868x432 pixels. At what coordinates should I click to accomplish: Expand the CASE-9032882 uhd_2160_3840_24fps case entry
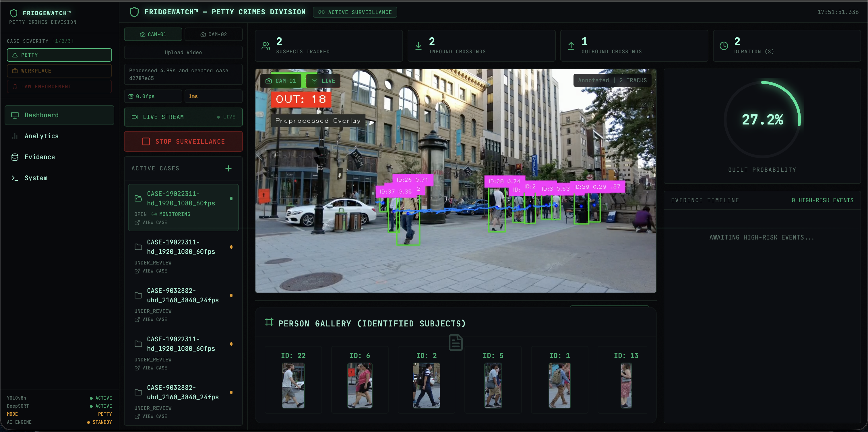(183, 295)
